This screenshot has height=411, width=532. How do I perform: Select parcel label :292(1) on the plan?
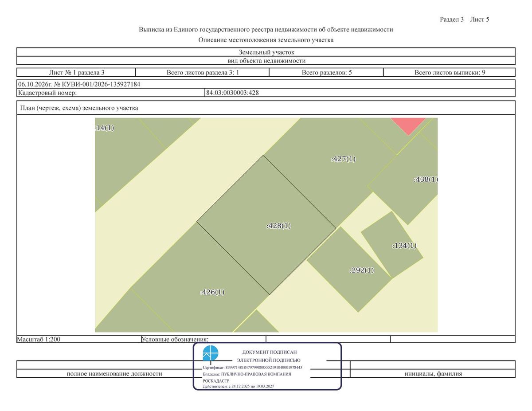[x=362, y=270]
